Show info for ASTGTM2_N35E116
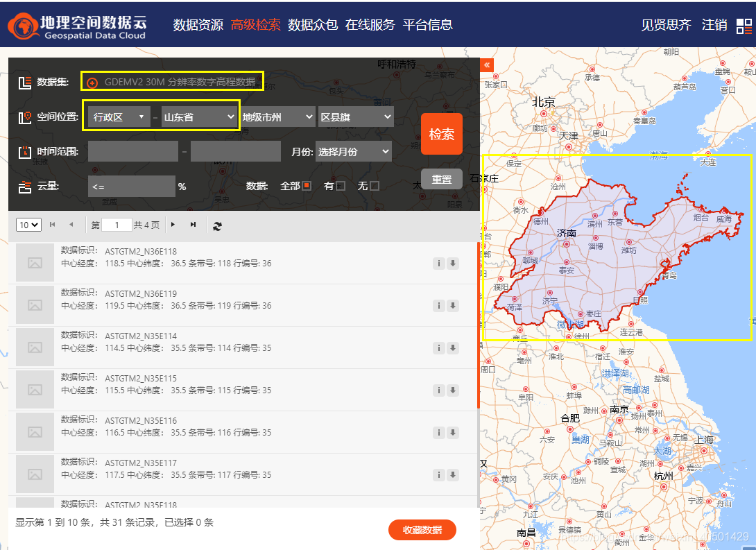The height and width of the screenshot is (550, 756). 438,432
